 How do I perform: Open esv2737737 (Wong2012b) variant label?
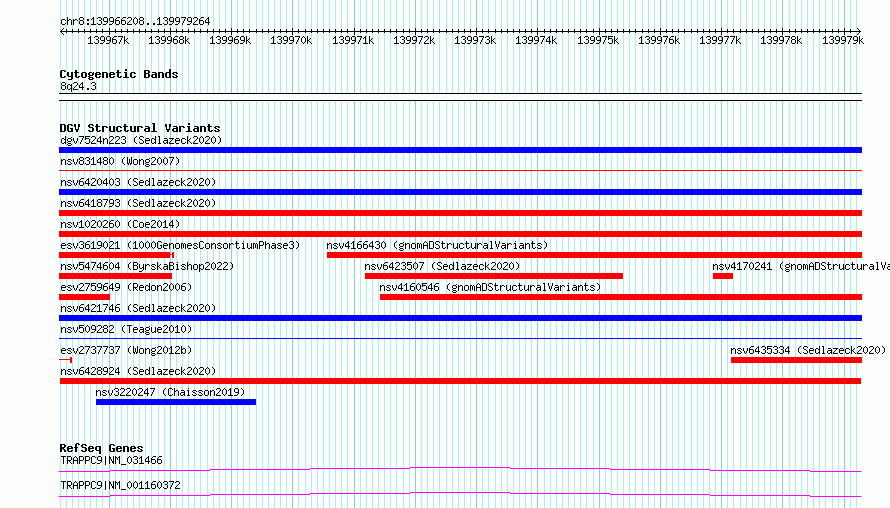(x=126, y=350)
